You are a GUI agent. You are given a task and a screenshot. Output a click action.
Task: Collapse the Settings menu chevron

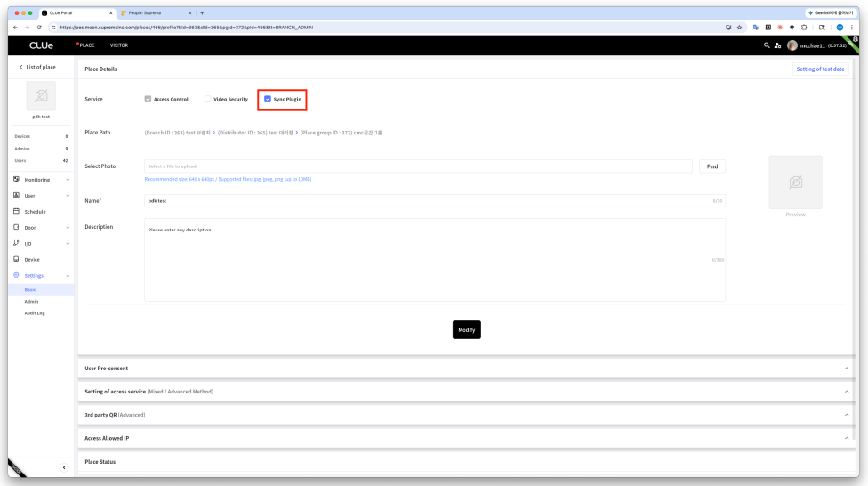pyautogui.click(x=68, y=276)
